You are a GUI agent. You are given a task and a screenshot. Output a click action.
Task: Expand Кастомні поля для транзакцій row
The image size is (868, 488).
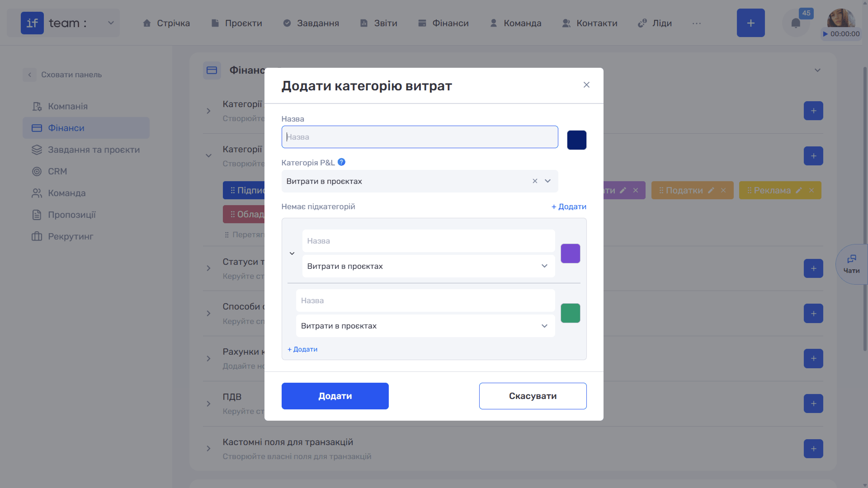point(209,449)
